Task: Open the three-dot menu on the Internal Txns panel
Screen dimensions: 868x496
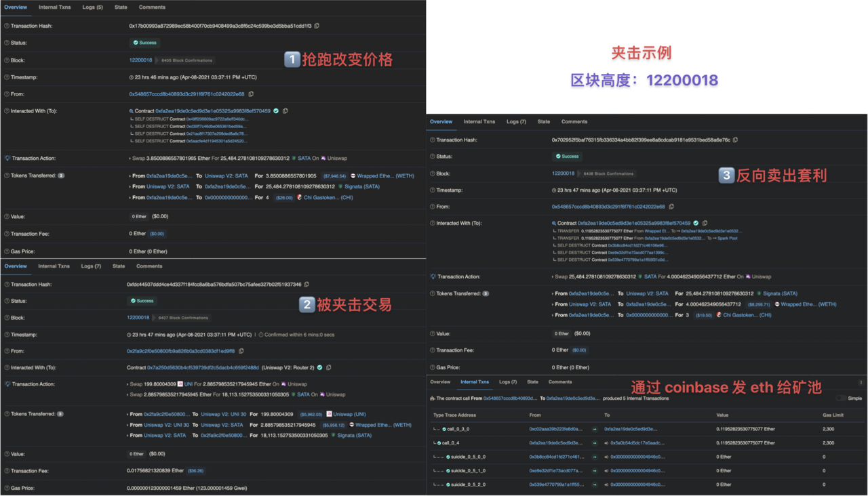Action: (861, 383)
